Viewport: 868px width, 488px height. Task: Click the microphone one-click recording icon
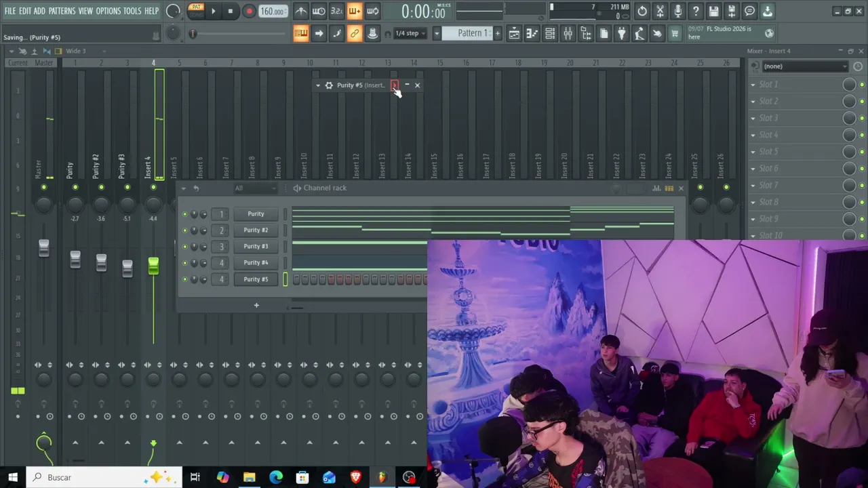[677, 11]
